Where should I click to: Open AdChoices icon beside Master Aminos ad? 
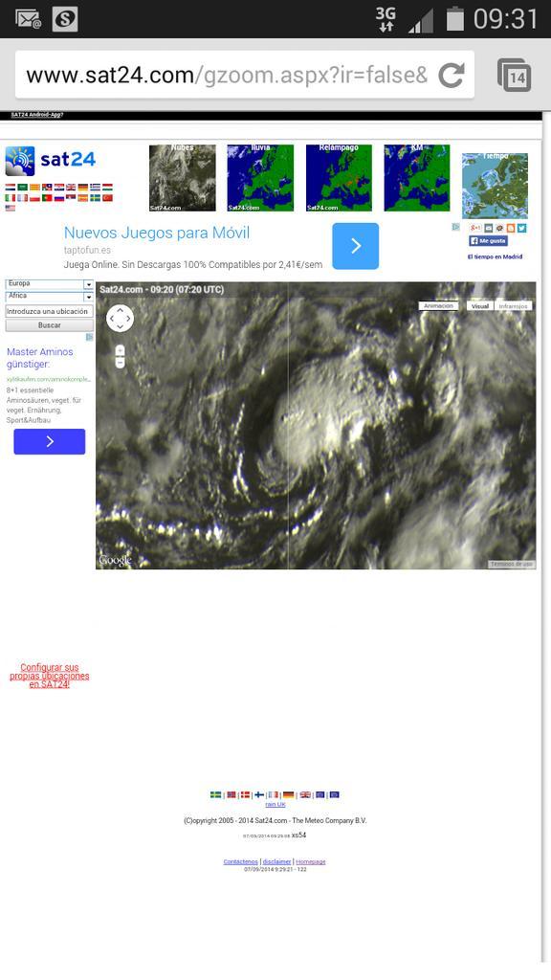click(89, 338)
